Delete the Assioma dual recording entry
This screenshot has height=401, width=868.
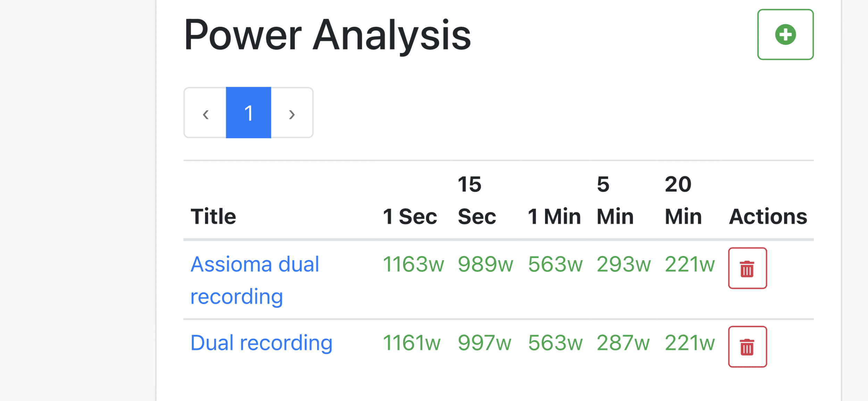click(x=748, y=268)
